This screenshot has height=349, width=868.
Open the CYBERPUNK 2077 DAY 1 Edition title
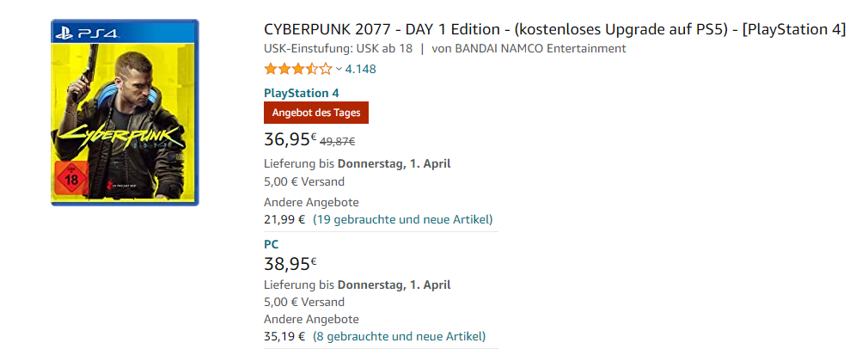[554, 30]
